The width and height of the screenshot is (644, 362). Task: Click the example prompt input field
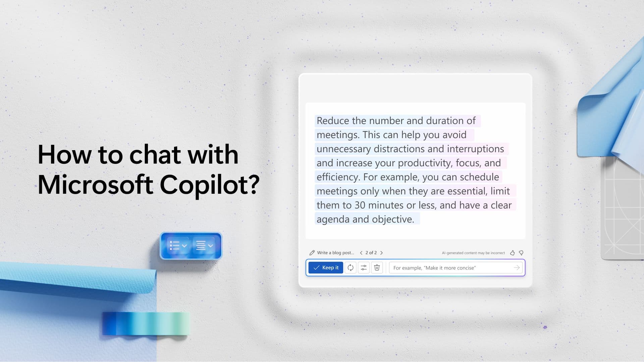[451, 267]
